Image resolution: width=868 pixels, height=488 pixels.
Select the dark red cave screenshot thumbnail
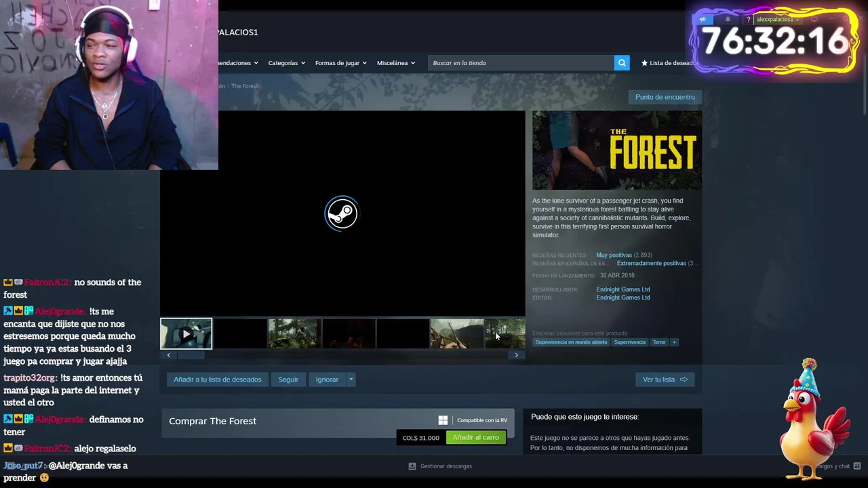click(x=349, y=333)
